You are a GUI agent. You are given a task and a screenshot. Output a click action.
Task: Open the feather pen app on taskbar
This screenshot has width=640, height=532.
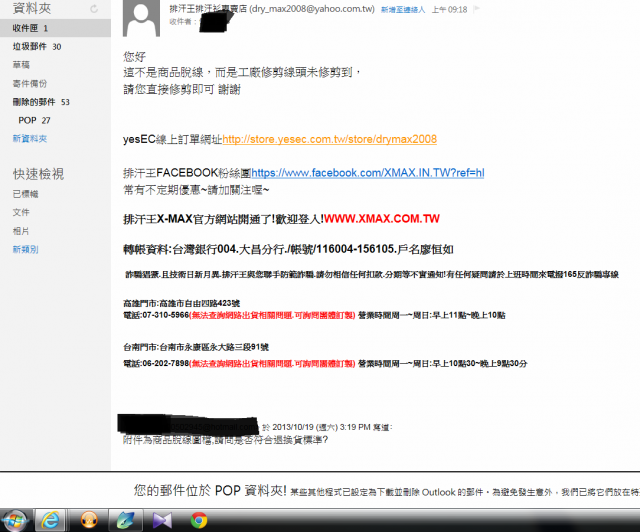125,520
